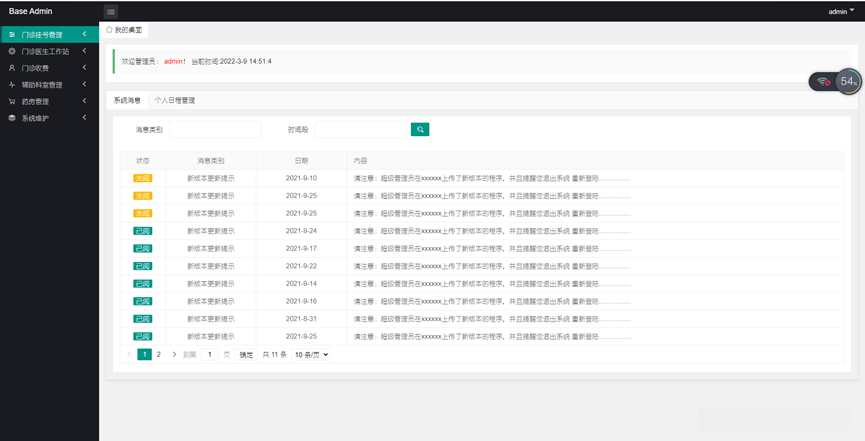The image size is (865, 441).
Task: Click the red admin name in welcome banner
Action: pos(173,61)
